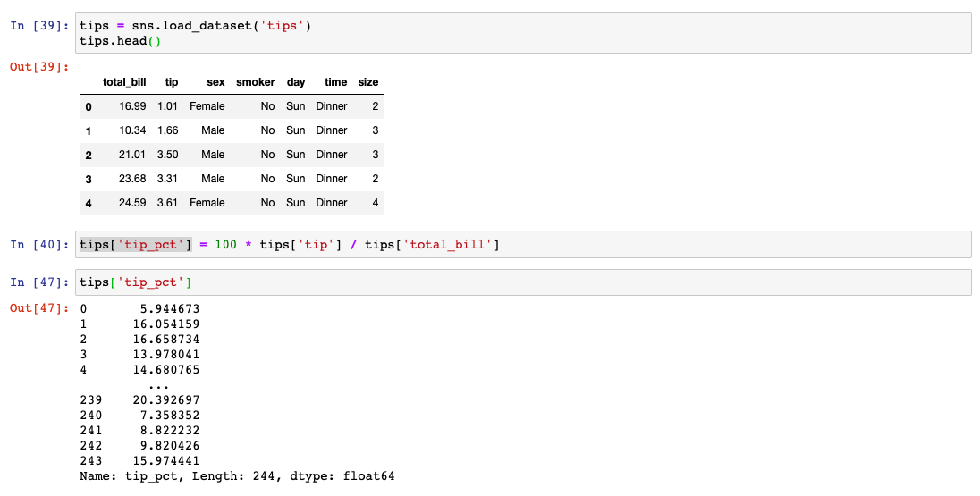Click the size column header
980x496 pixels.
pyautogui.click(x=368, y=82)
